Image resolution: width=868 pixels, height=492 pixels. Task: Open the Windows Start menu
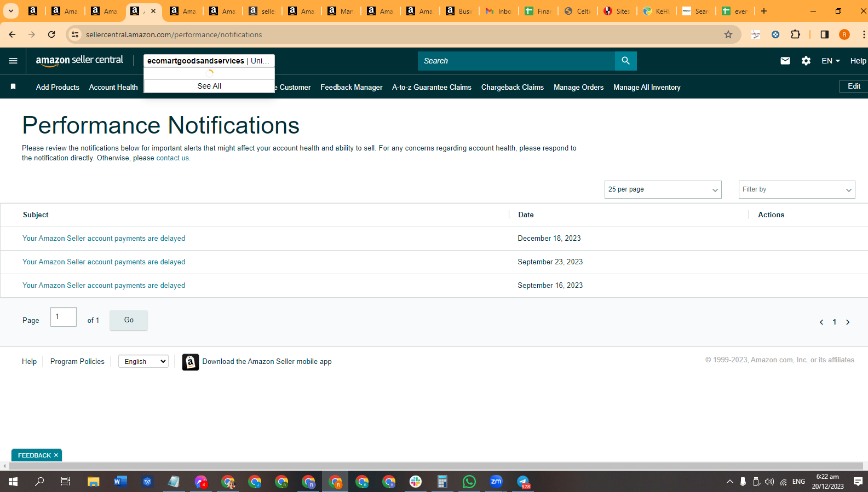click(13, 482)
